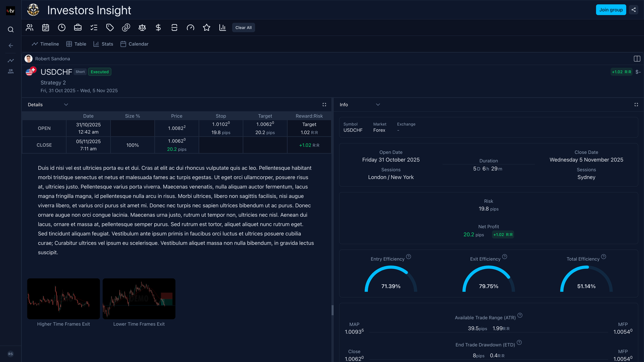Open the clock time filter

(x=62, y=28)
